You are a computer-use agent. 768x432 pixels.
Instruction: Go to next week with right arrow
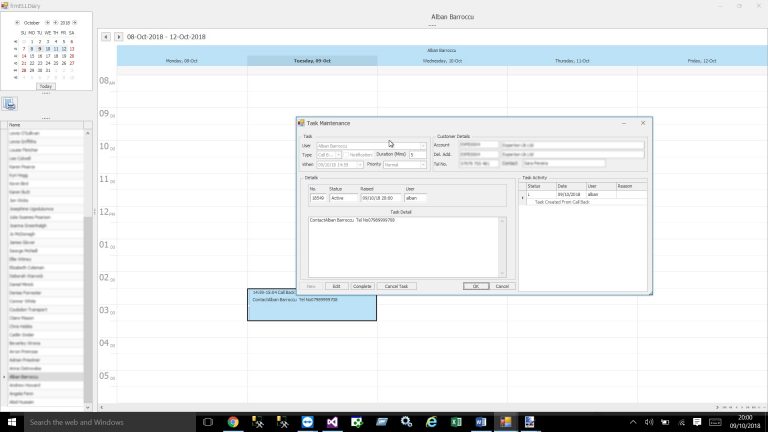118,36
